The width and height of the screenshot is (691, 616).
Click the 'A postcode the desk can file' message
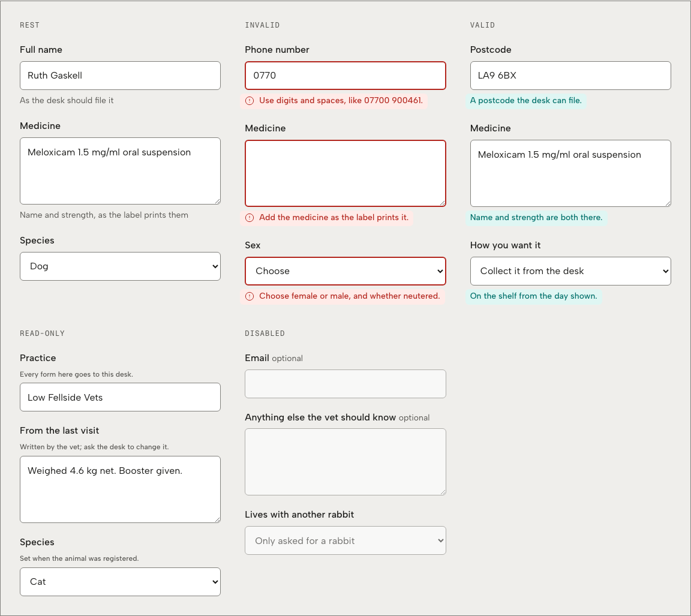(525, 100)
